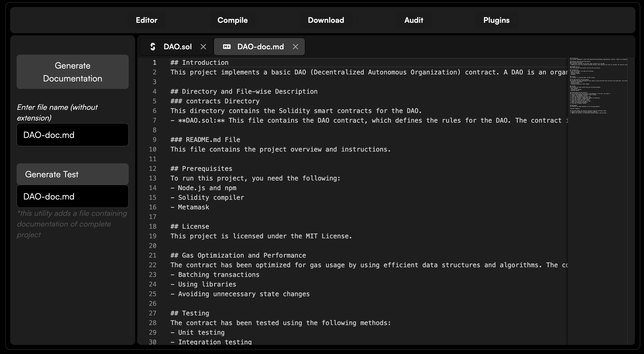Click the License heading on line 18
Viewport: 644px width, 354px height.
point(195,226)
